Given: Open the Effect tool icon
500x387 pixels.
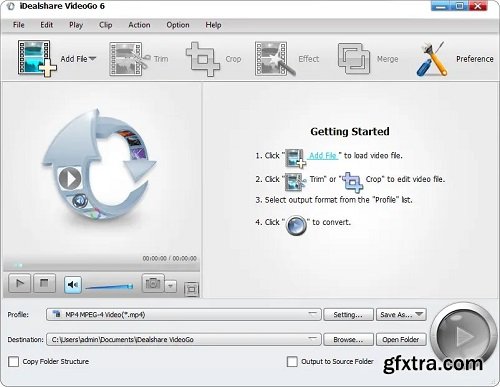Looking at the screenshot, I should 275,59.
